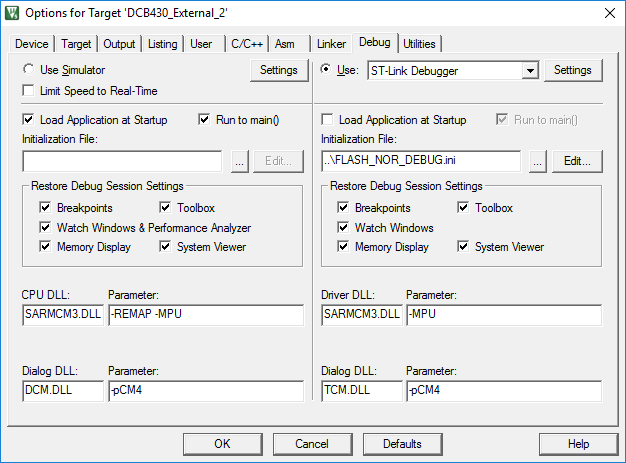
Task: Open the Utilities tab
Action: pos(419,44)
